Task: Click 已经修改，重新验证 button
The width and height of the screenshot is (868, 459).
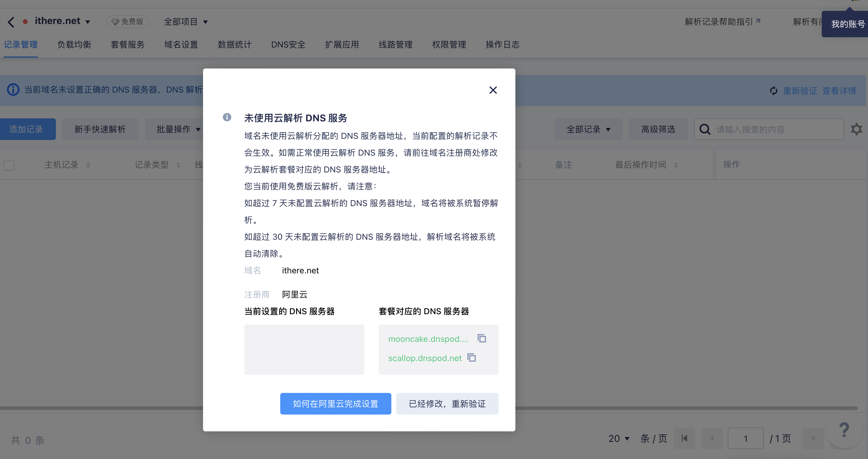Action: tap(448, 404)
